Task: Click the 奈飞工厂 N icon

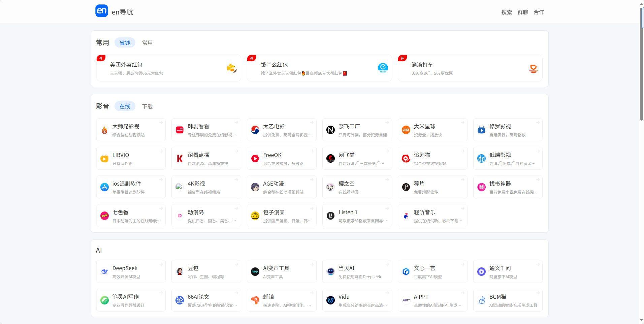Action: coord(330,130)
